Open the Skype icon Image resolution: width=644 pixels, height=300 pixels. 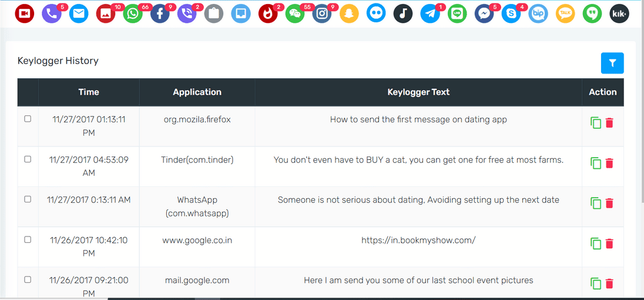(x=511, y=14)
